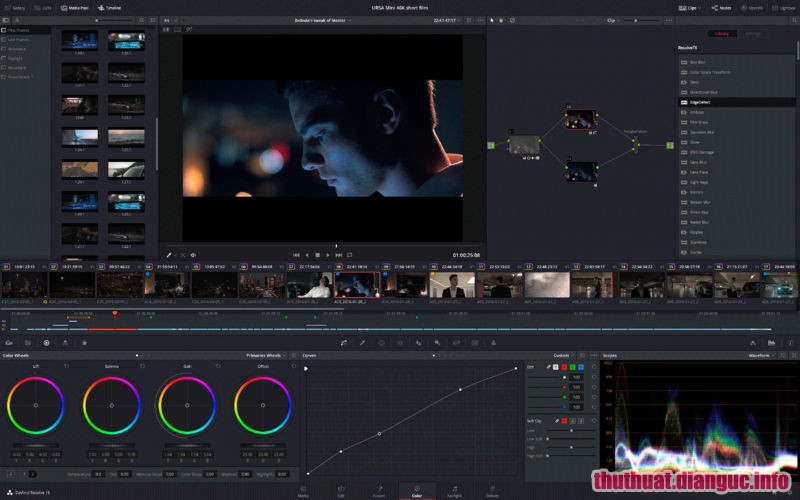Open the Custom curves mode dropdown
The image size is (800, 500).
click(563, 356)
